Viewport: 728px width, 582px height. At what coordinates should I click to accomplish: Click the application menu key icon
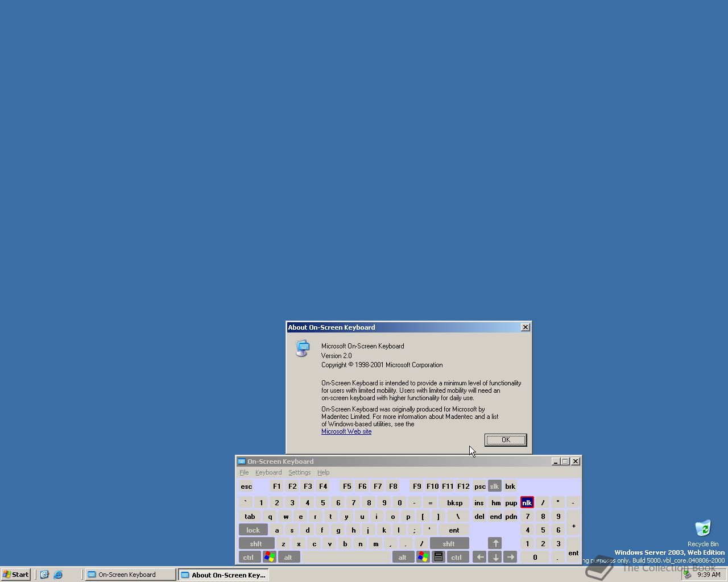[x=439, y=557]
